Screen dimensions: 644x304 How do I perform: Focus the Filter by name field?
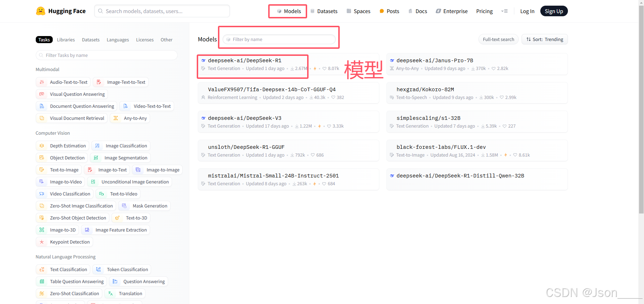point(279,39)
